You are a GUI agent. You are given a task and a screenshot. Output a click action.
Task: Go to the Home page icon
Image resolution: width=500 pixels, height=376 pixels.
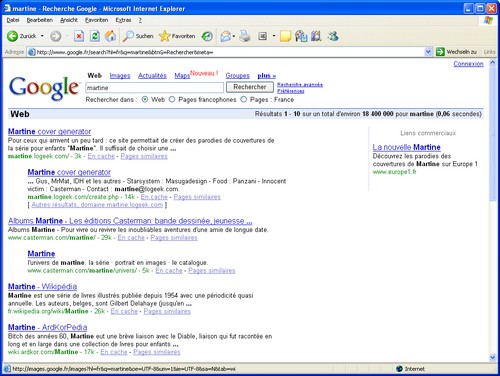(111, 36)
